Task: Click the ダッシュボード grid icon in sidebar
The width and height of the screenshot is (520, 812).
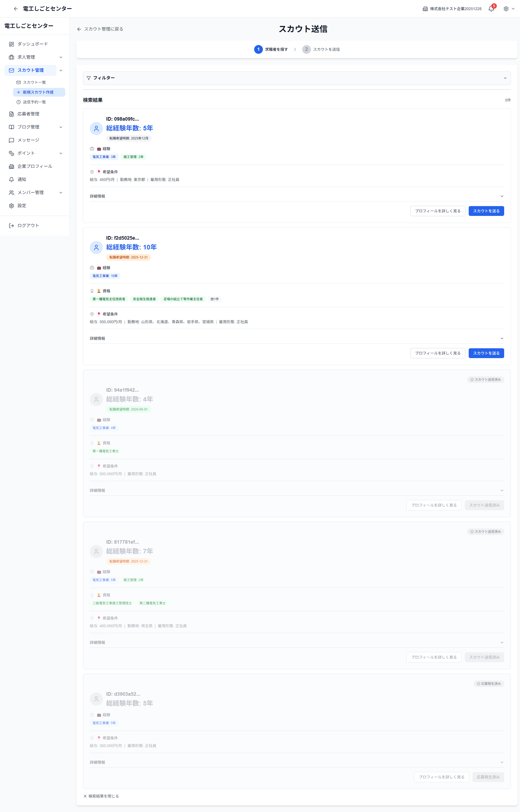Action: (x=11, y=44)
